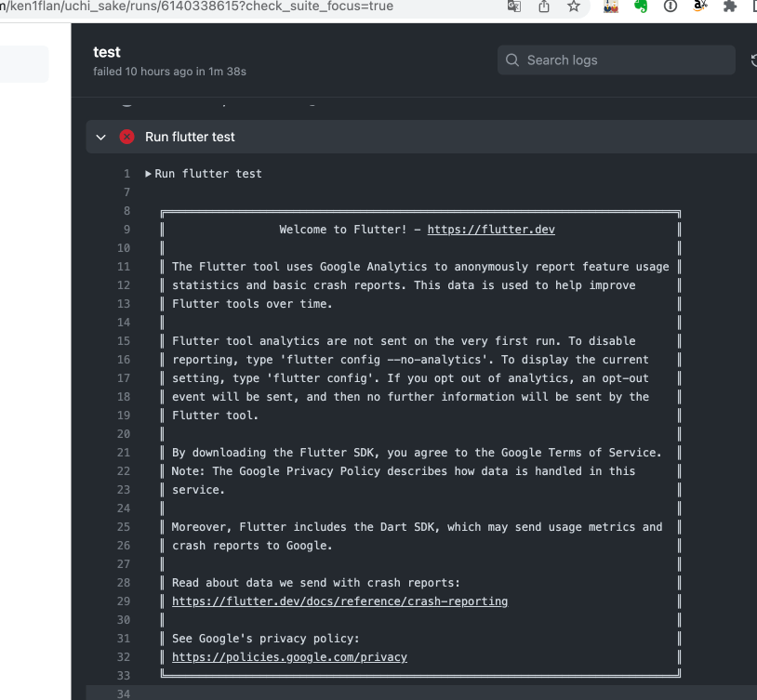Select log line number 21
The height and width of the screenshot is (700, 757).
pyautogui.click(x=124, y=453)
